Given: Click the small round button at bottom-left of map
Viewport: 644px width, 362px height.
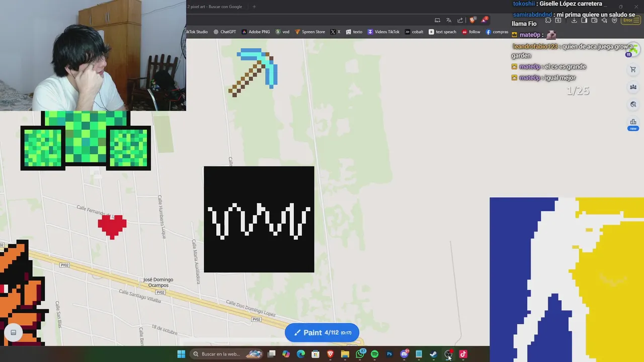Looking at the screenshot, I should (x=14, y=332).
